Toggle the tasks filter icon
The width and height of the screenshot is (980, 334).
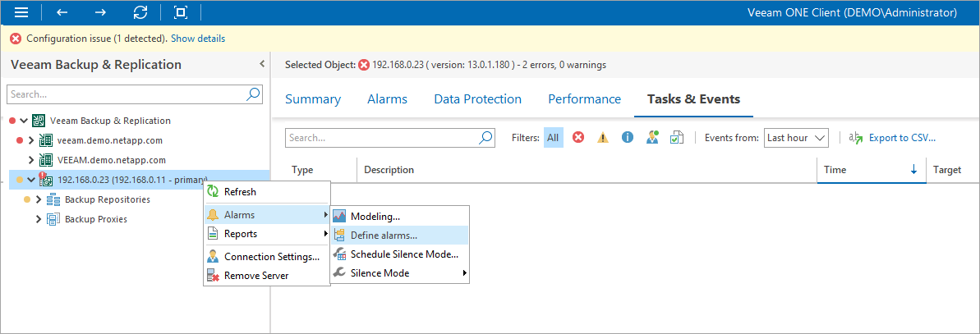pyautogui.click(x=676, y=138)
